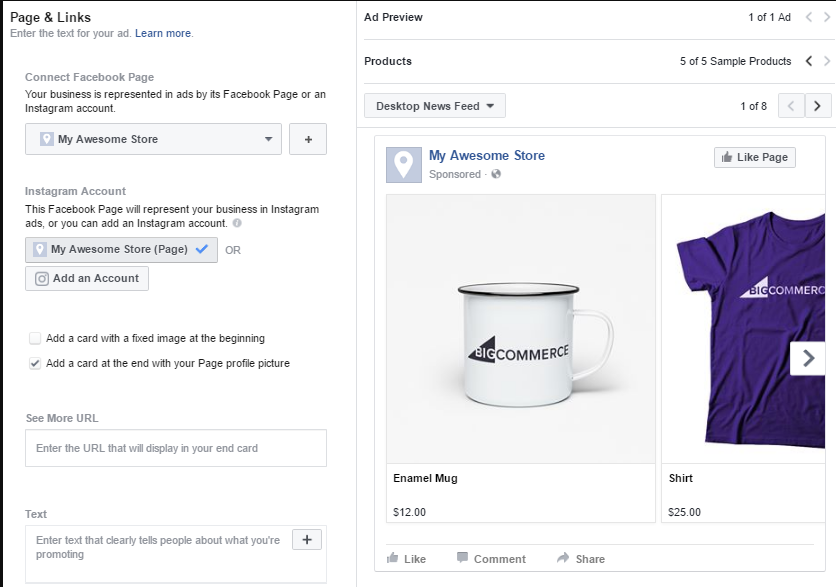836x587 pixels.
Task: Click the info icon beside Instagram account description
Action: (x=237, y=223)
